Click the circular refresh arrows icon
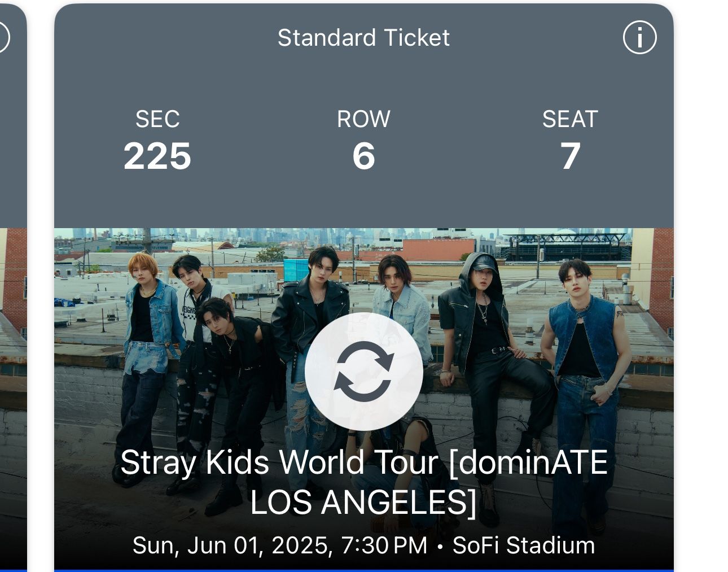This screenshot has width=728, height=572. [x=363, y=372]
